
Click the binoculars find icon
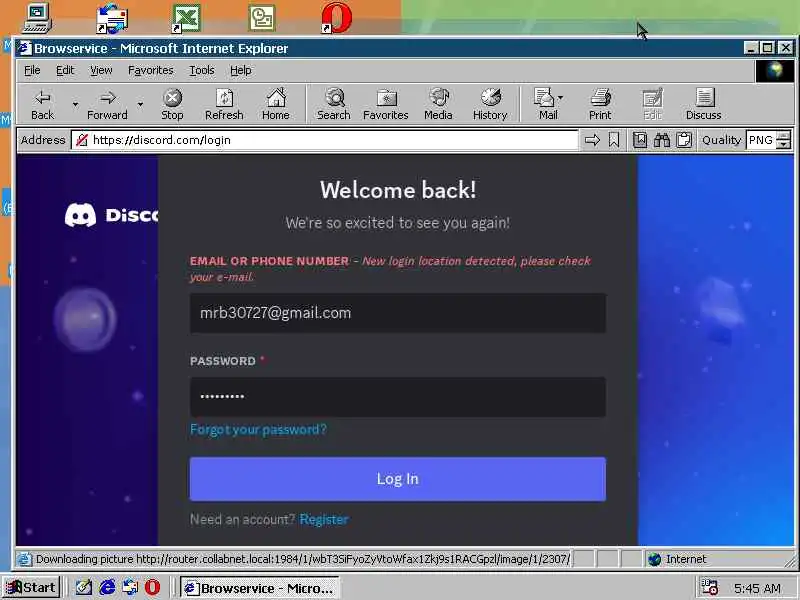[662, 140]
